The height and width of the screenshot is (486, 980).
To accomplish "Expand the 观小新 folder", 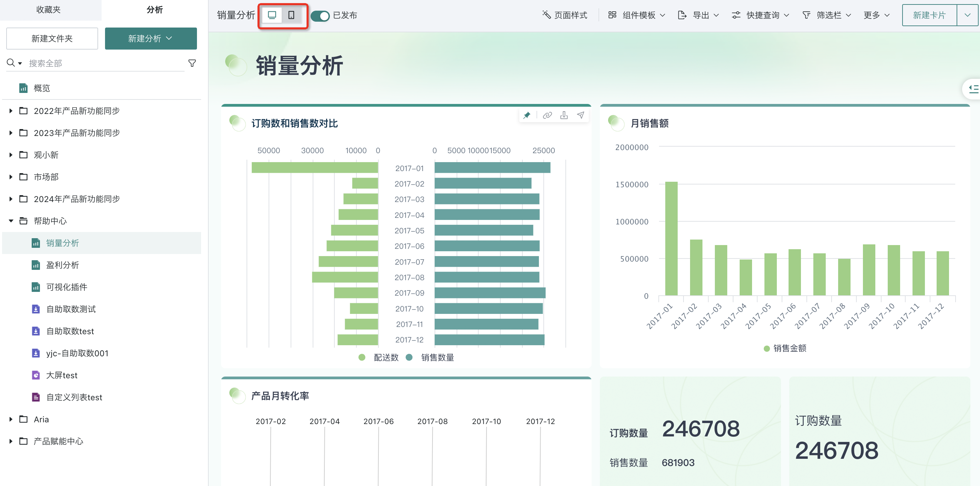I will point(11,155).
